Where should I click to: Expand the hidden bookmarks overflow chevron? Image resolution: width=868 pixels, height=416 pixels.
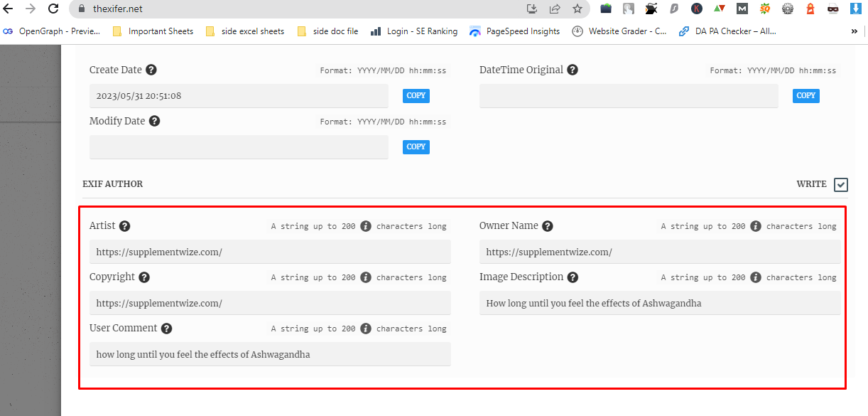click(854, 31)
